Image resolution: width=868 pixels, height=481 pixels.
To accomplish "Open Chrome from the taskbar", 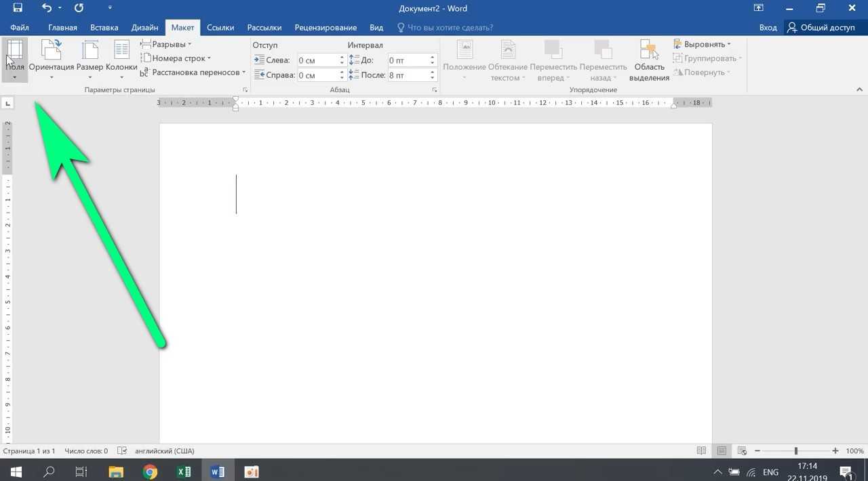I will pyautogui.click(x=150, y=472).
